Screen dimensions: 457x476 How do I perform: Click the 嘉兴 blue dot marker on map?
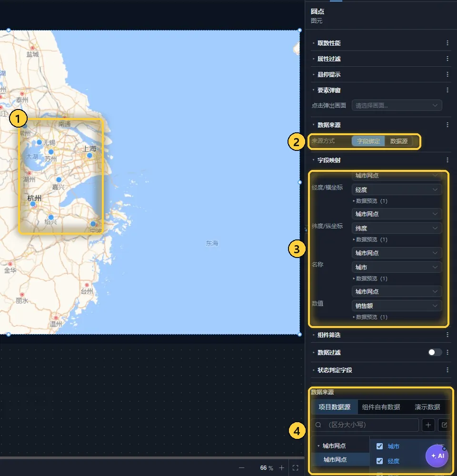(59, 180)
